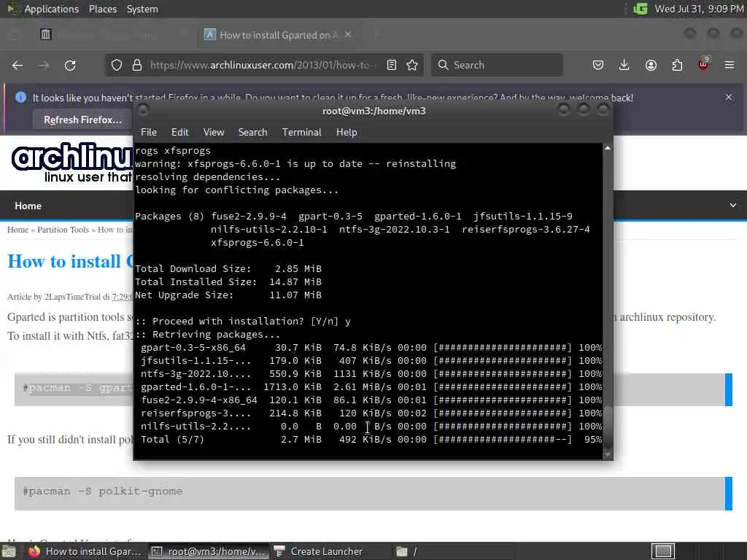Click the terminal title root@vm3:/home/vm3
This screenshot has width=747, height=560.
pos(374,111)
